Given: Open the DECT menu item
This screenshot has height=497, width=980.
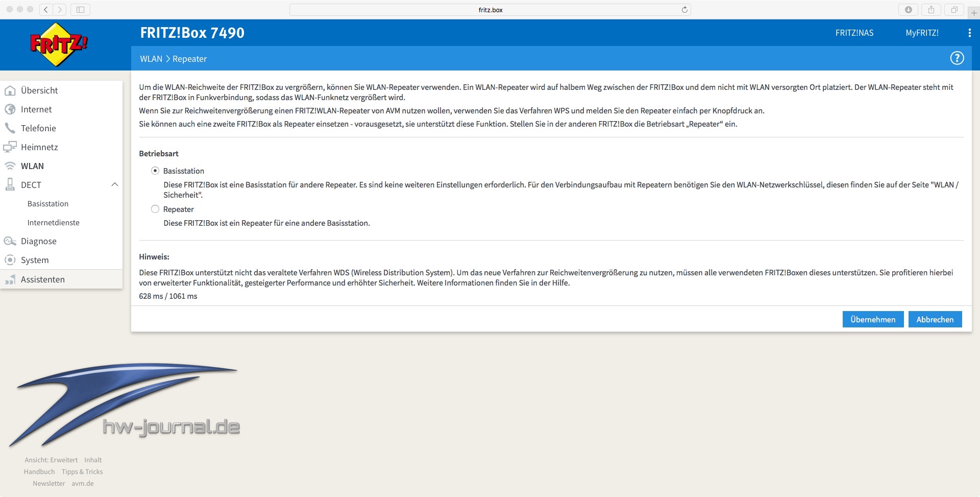Looking at the screenshot, I should pyautogui.click(x=31, y=185).
